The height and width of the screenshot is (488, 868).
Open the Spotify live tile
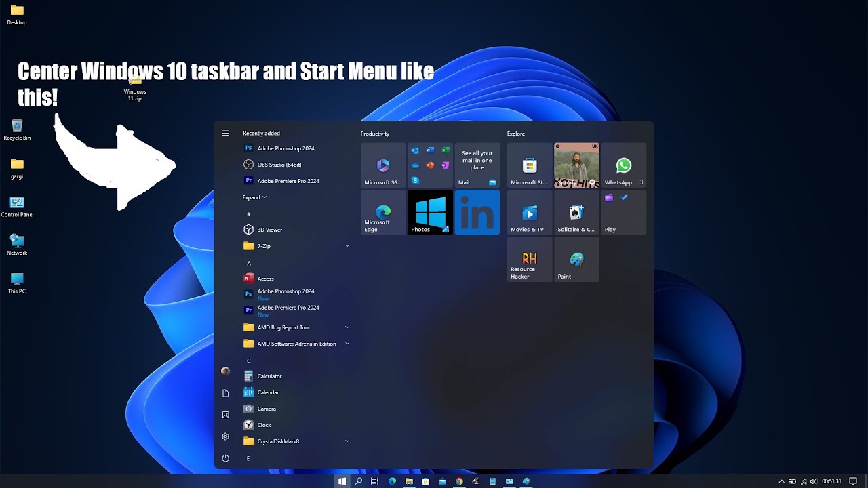[x=576, y=165]
